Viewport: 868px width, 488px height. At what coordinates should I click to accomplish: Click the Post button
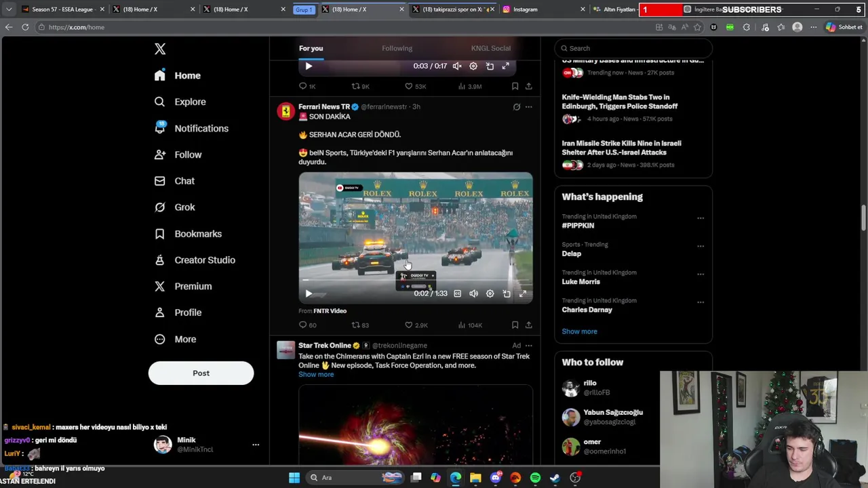(x=201, y=373)
